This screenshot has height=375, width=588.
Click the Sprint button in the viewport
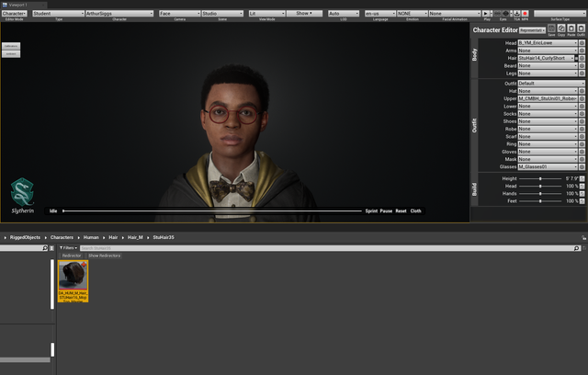point(371,211)
